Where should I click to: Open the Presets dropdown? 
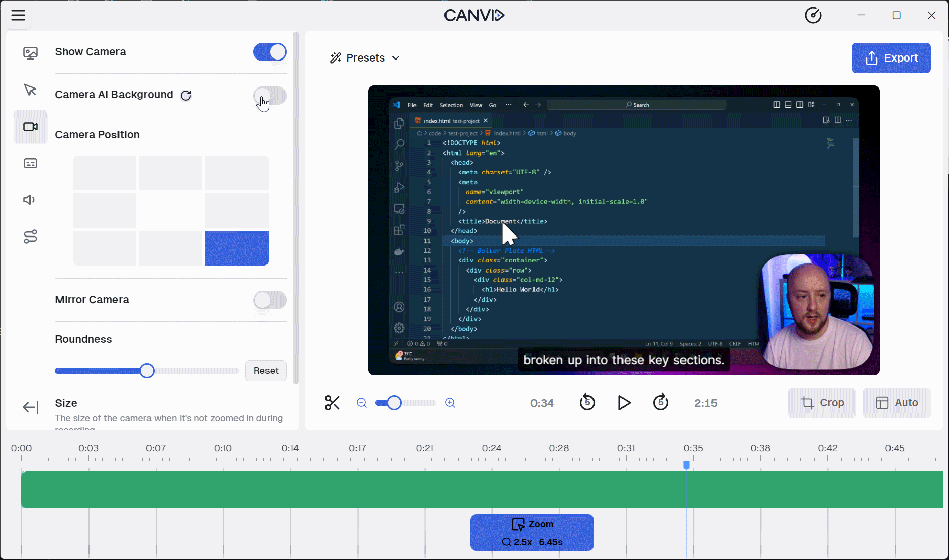pos(365,57)
